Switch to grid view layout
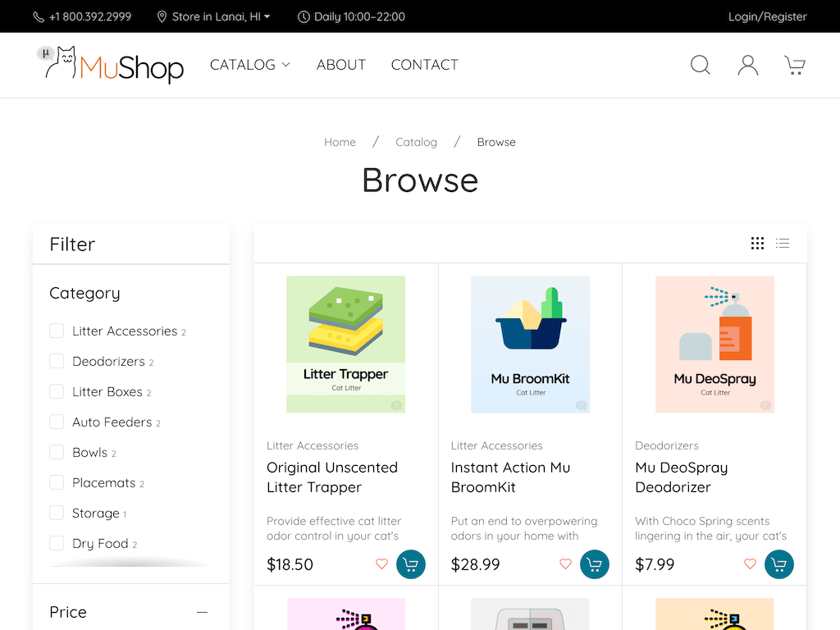The image size is (840, 630). click(757, 243)
